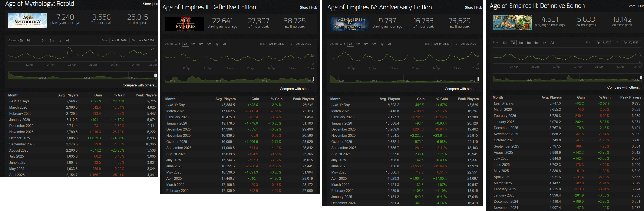Click Age of Empires III % Gain column header
The width and height of the screenshot is (644, 211).
[605, 97]
